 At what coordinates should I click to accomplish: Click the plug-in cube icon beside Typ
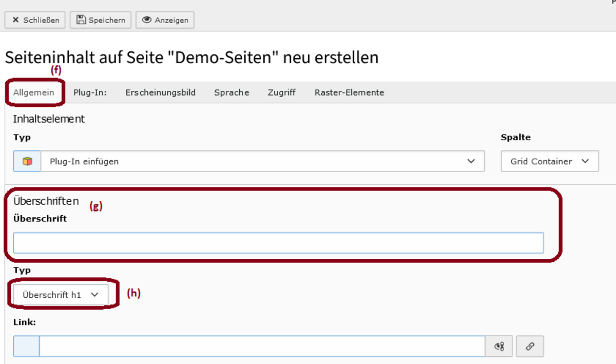(x=27, y=161)
